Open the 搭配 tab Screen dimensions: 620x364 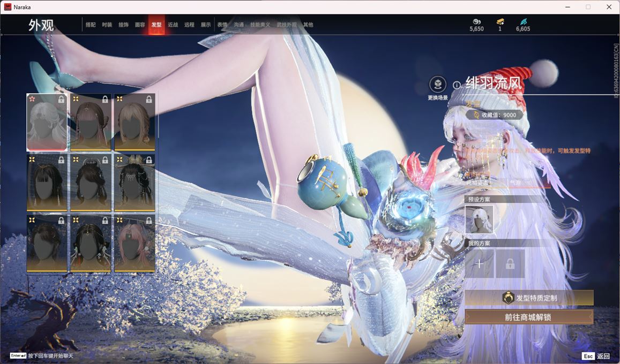[91, 25]
